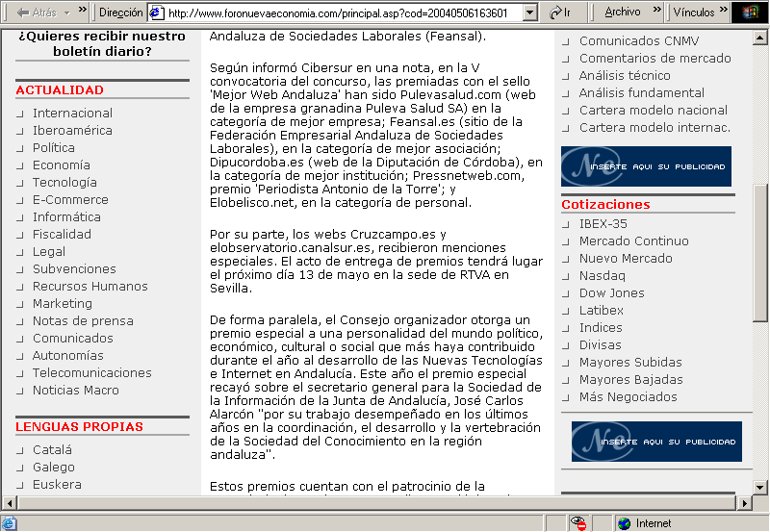770x532 pixels.
Task: Open the Archivo menu
Action: (x=622, y=12)
